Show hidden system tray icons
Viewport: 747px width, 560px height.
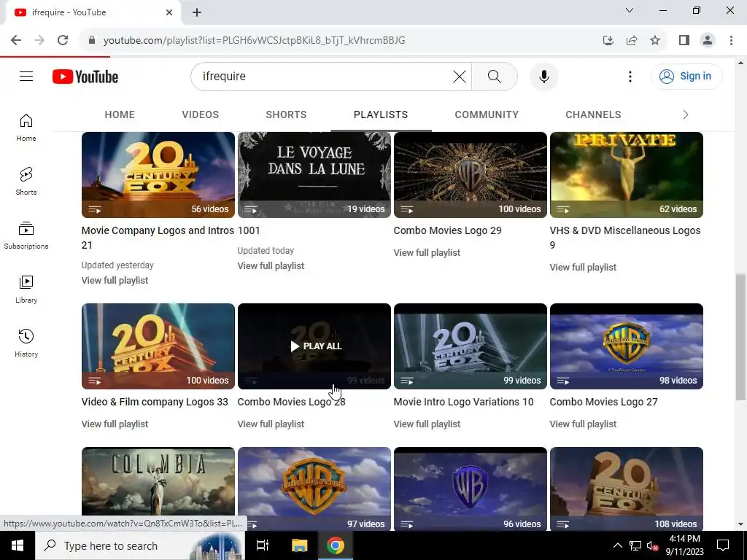617,545
